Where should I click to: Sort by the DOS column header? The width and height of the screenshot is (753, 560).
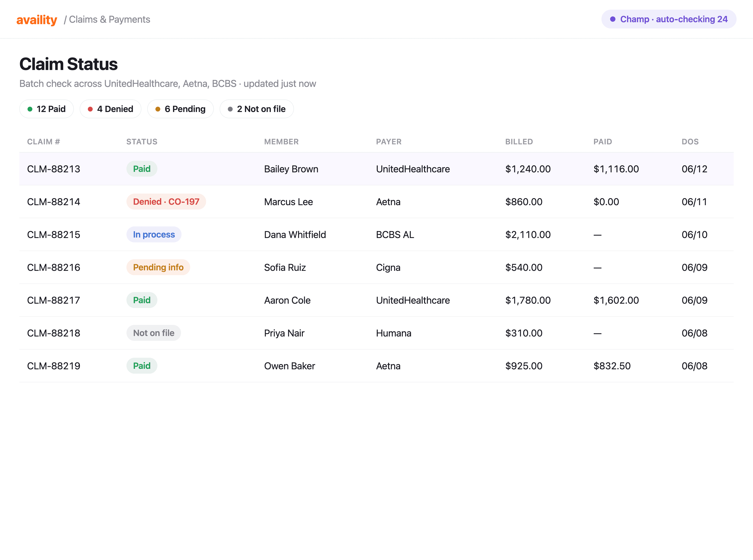690,142
